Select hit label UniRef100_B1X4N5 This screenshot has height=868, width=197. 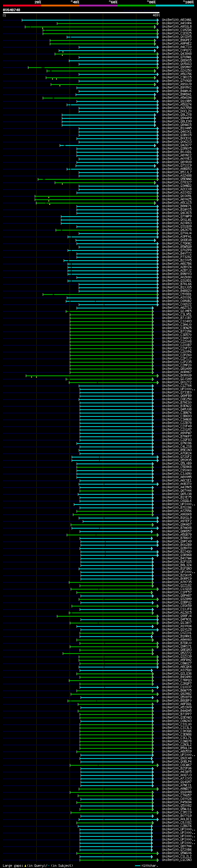[x=176, y=128]
